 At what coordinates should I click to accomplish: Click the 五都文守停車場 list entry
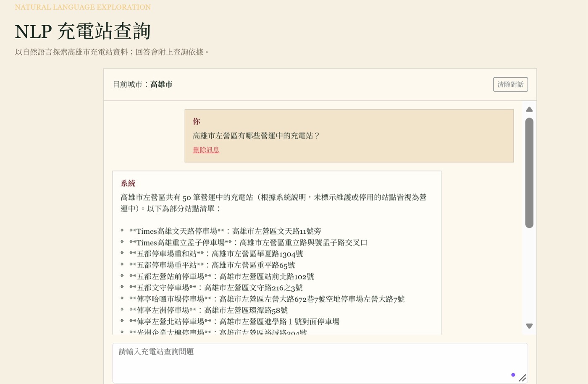click(x=212, y=288)
